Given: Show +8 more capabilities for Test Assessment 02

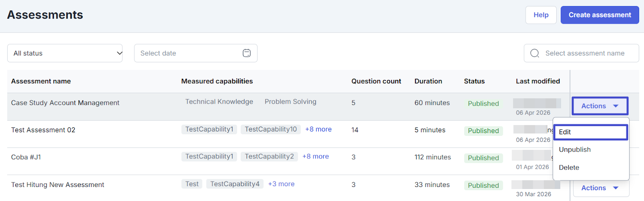Looking at the screenshot, I should click(x=318, y=129).
